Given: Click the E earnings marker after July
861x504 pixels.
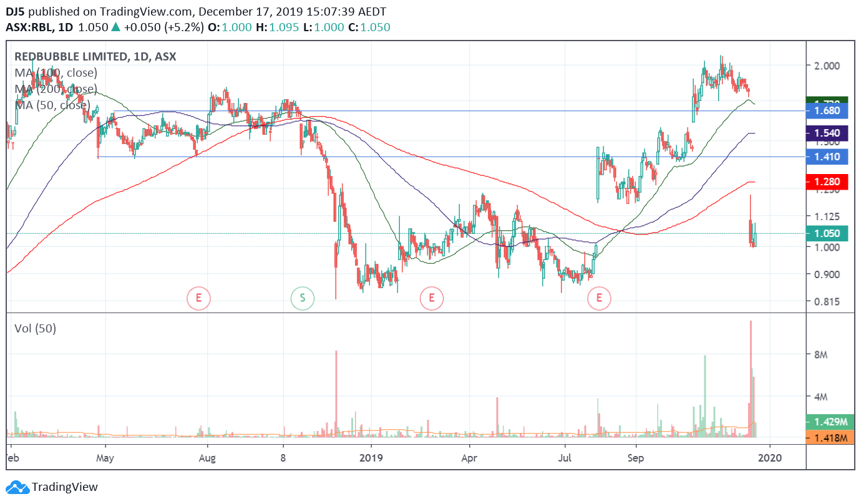Looking at the screenshot, I should 600,299.
